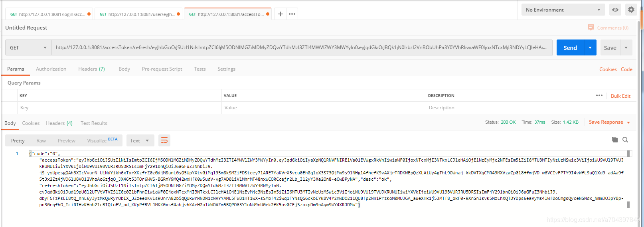
Task: Open the GET method dropdown
Action: 28,47
